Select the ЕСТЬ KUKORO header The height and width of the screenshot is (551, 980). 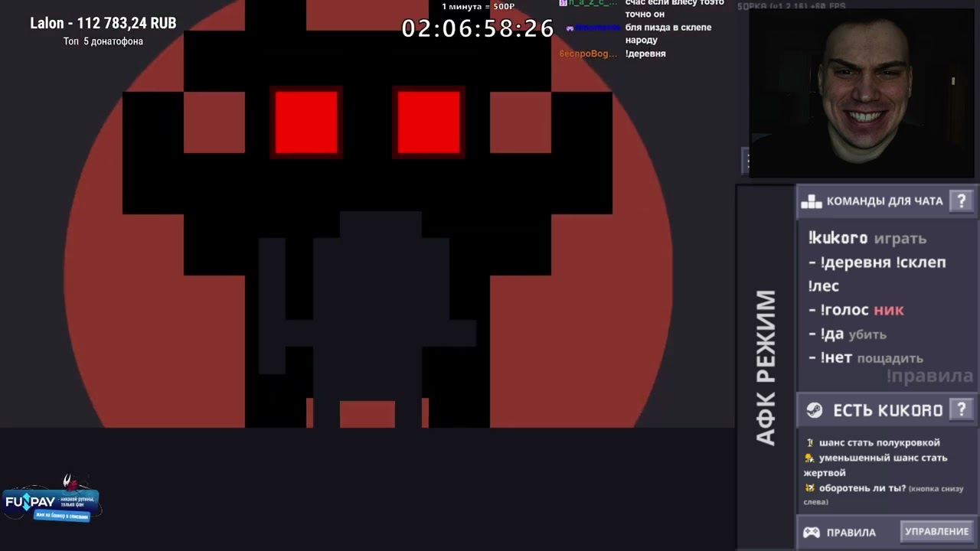pos(887,409)
